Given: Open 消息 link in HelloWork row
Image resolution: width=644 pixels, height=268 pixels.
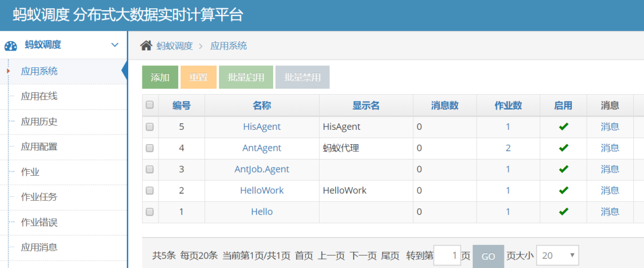Looking at the screenshot, I should [x=610, y=191].
